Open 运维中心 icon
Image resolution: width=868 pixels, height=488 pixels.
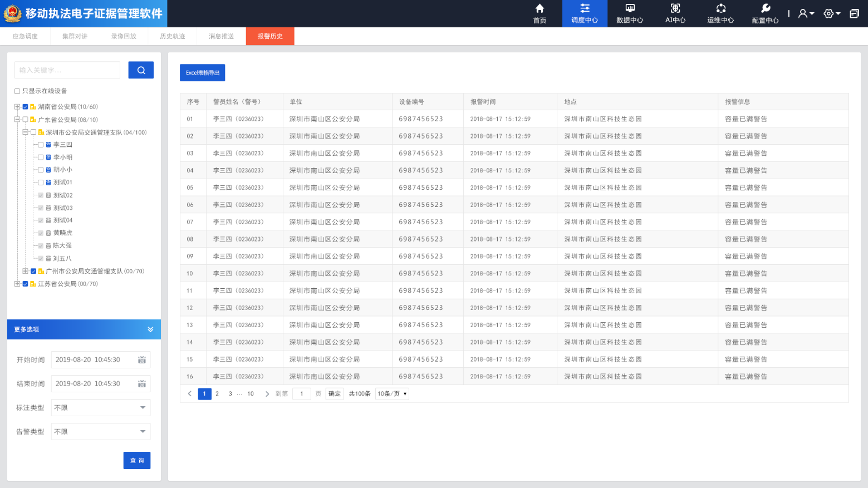(720, 8)
